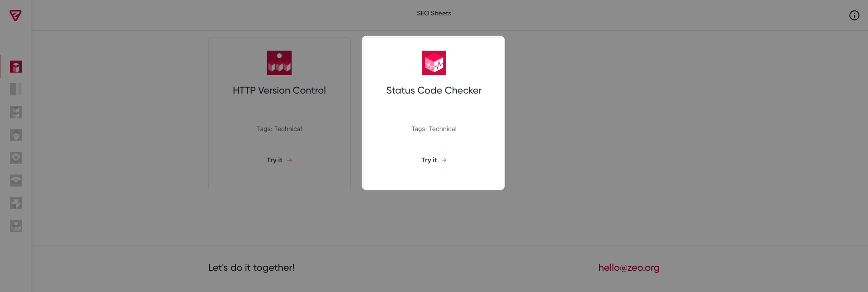The width and height of the screenshot is (868, 292).
Task: Open the diamond-shaped sidebar icon
Action: click(x=16, y=135)
